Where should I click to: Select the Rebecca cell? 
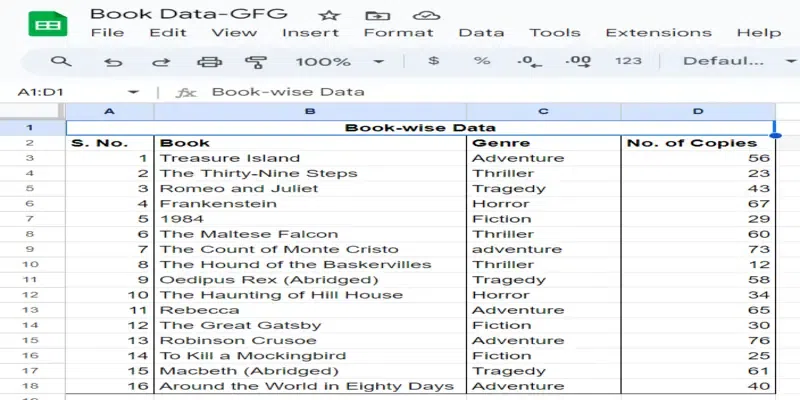pyautogui.click(x=310, y=310)
